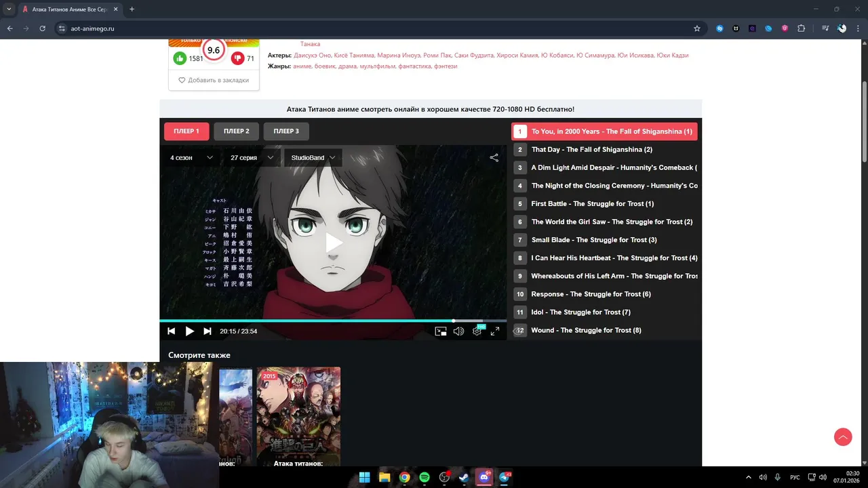The width and height of the screenshot is (868, 488).
Task: Open Discord from the taskbar
Action: click(484, 477)
